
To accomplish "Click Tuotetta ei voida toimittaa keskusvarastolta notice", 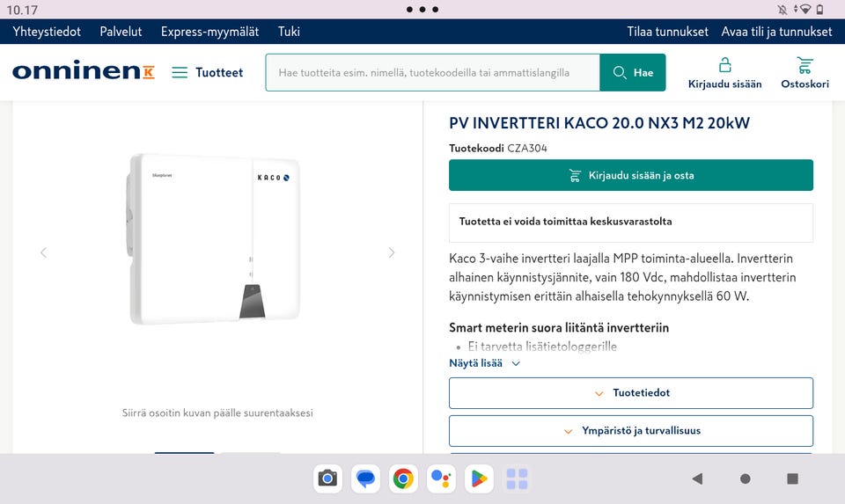I will (x=630, y=223).
